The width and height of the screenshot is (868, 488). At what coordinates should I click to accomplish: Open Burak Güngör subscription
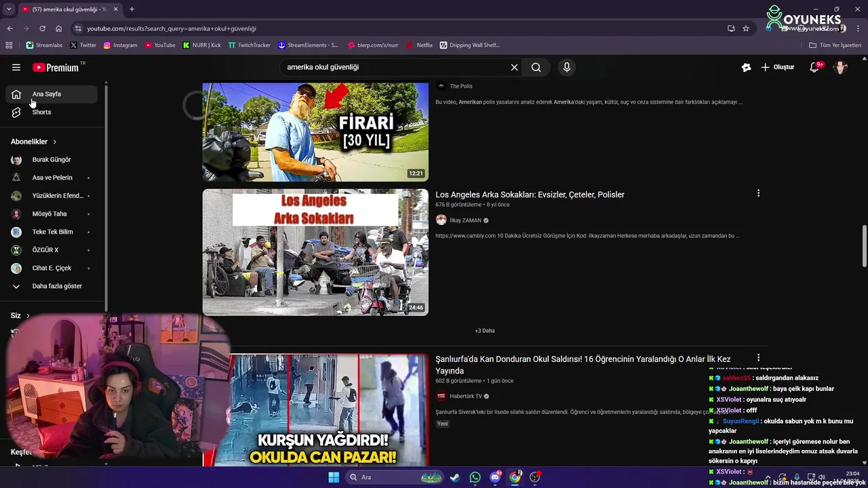coord(52,159)
